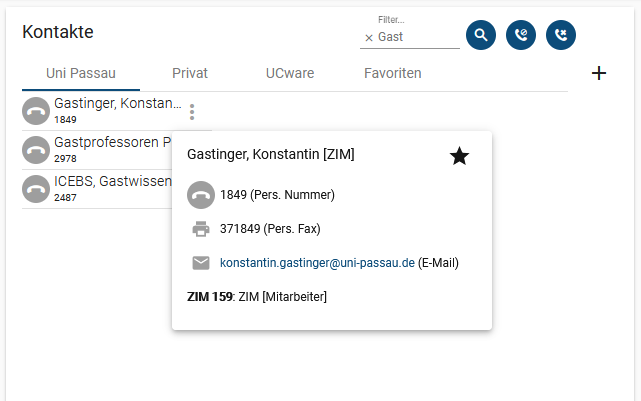Select the Uni Passau tab
This screenshot has width=641, height=401.
click(x=81, y=73)
